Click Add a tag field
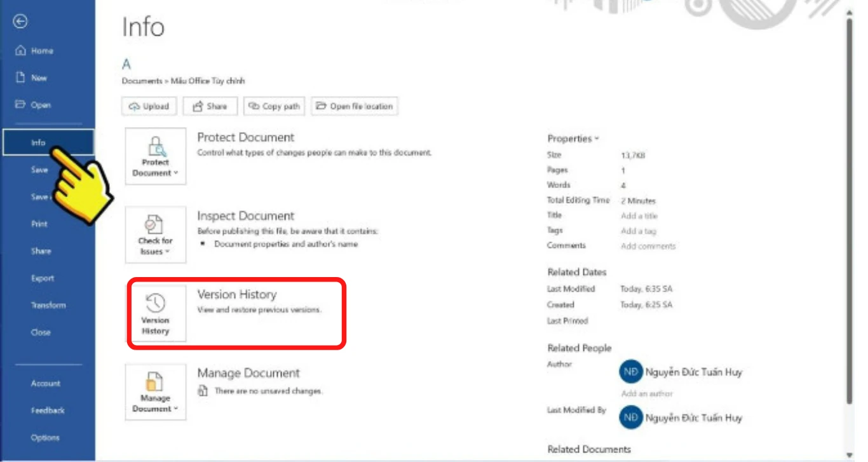 tap(639, 231)
